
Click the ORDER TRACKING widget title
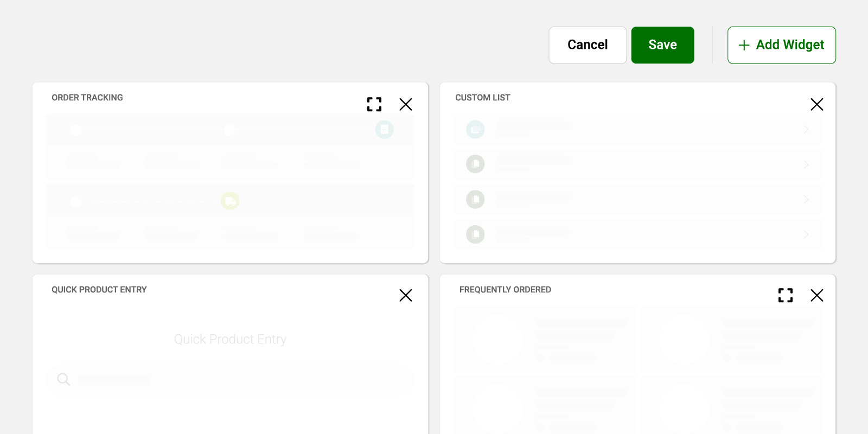pos(87,98)
